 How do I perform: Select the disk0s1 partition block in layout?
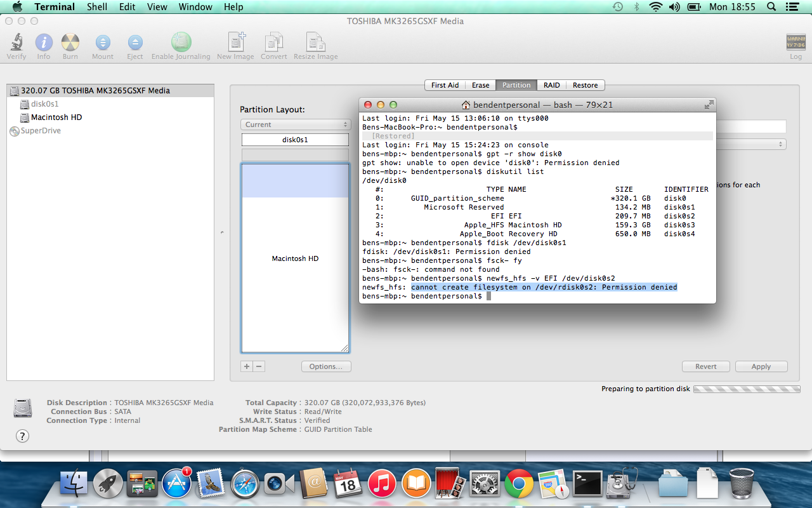295,140
